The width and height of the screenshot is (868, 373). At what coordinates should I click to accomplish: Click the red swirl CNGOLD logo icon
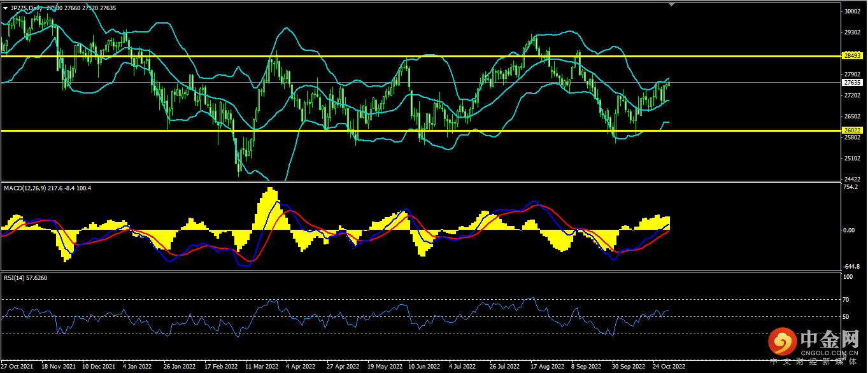tap(781, 343)
